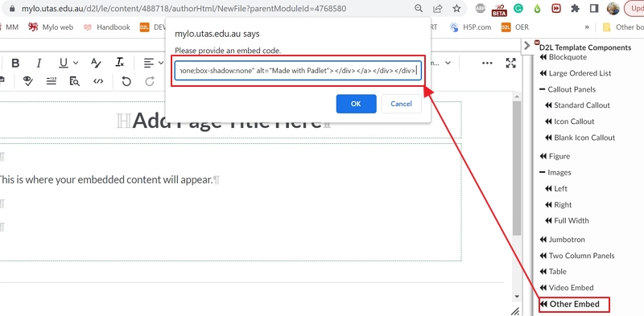The height and width of the screenshot is (316, 644).
Task: Bookmark this page with the star icon
Action: click(x=456, y=8)
